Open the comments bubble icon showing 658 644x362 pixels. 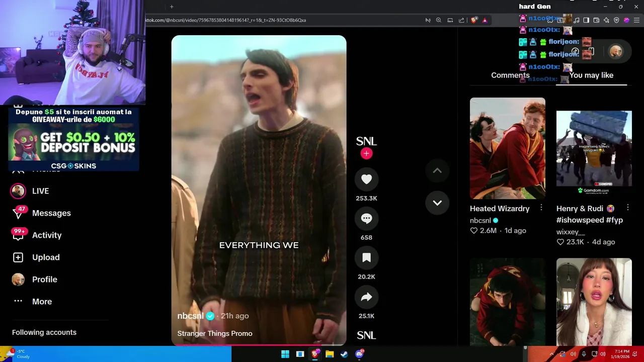(366, 219)
